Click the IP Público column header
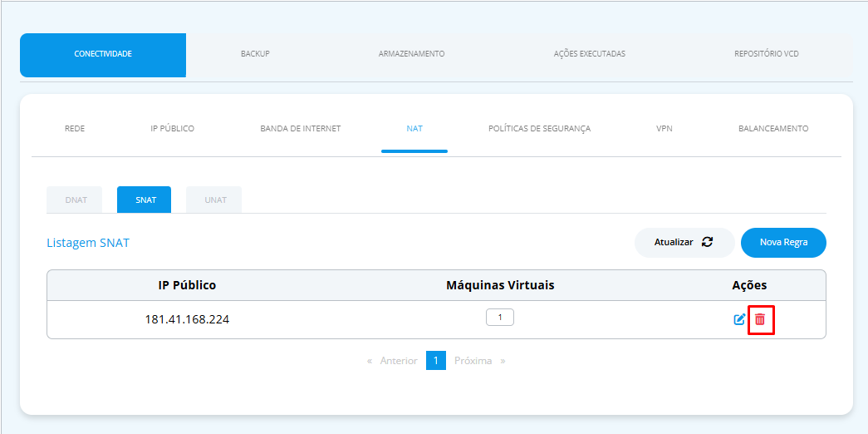 [x=187, y=285]
